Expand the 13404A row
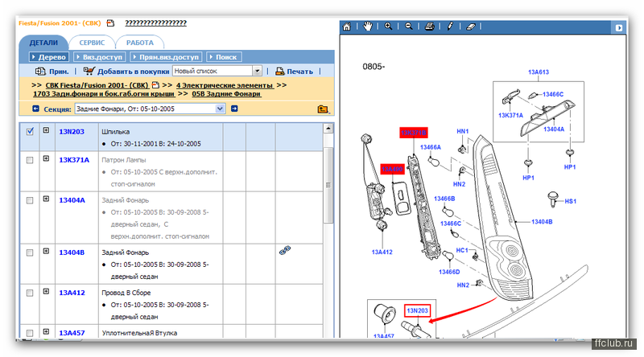This screenshot has width=644, height=357. [x=46, y=199]
